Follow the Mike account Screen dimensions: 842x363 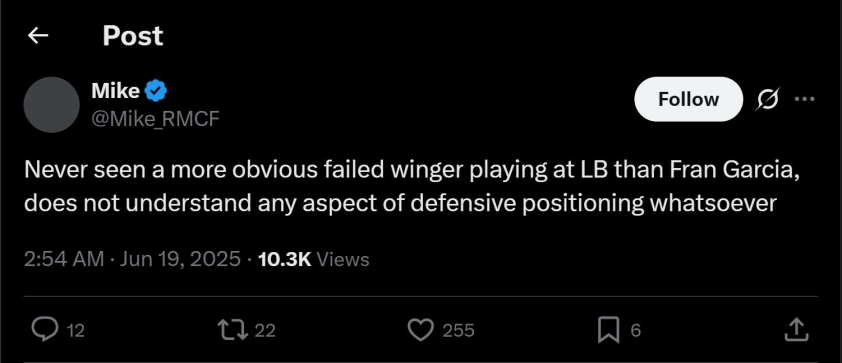[688, 99]
